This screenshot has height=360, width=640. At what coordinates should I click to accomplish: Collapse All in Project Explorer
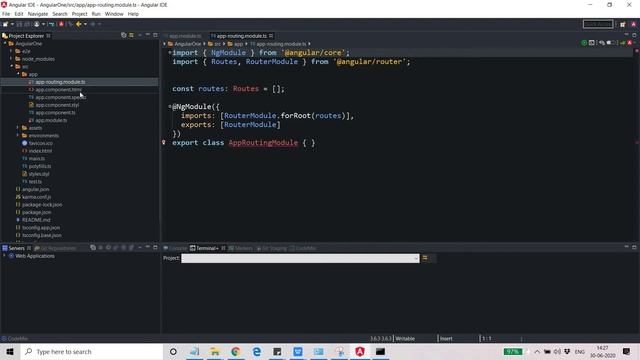124,36
